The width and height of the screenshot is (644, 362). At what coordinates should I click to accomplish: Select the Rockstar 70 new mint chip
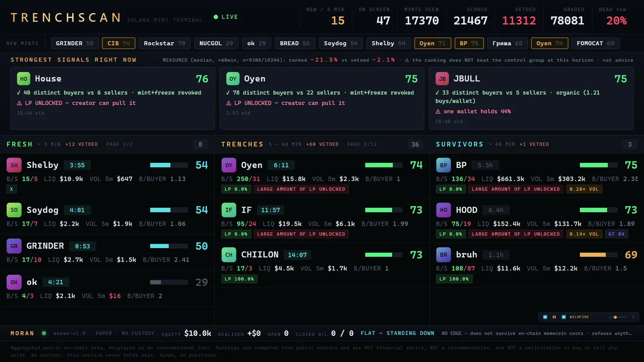[165, 43]
